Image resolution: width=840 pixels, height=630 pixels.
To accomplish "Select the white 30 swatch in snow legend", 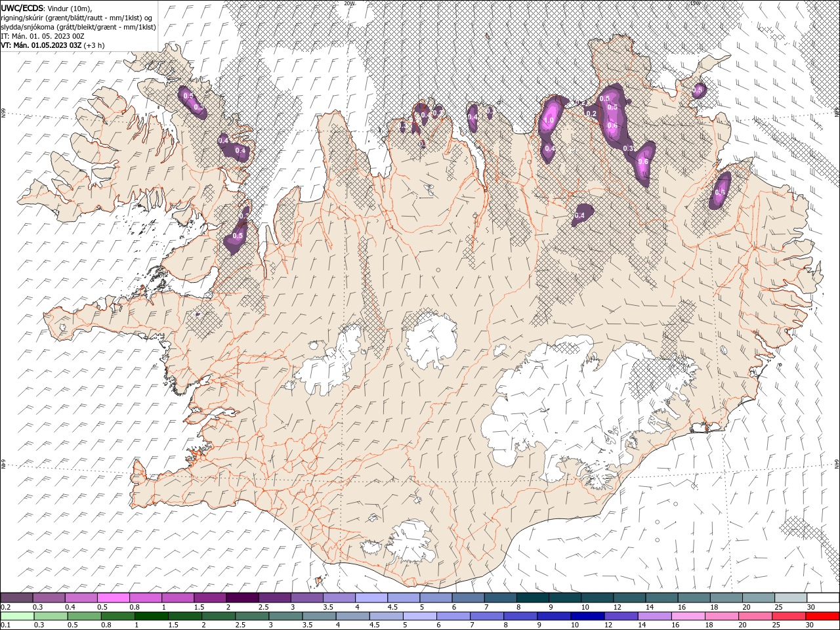I will coord(822,598).
